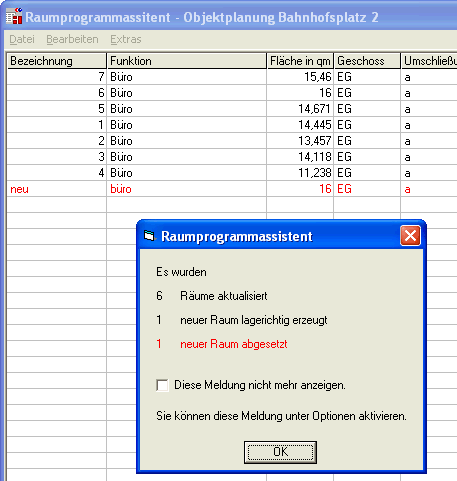This screenshot has height=481, width=457.
Task: Click the Geschoss column header
Action: click(367, 61)
